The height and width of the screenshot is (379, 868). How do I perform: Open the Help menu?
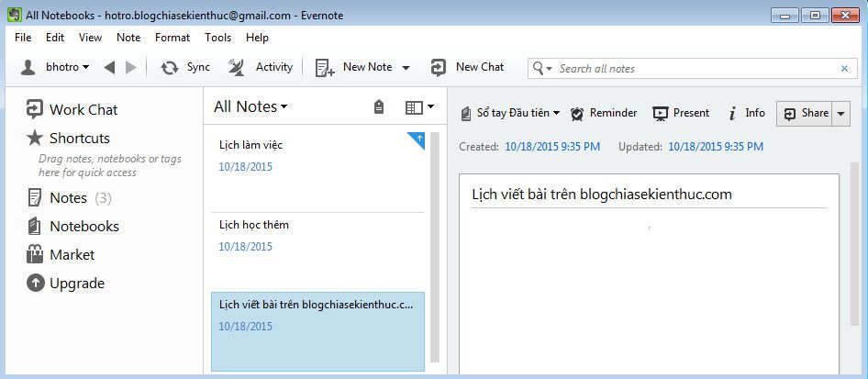pos(257,38)
